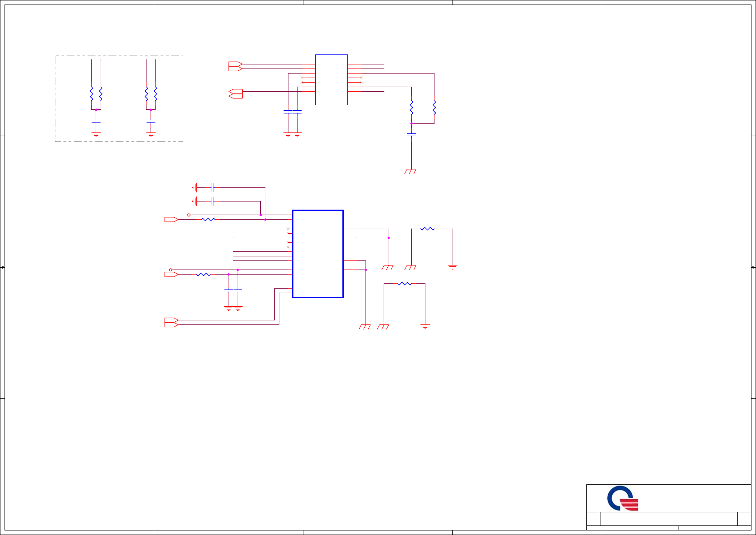Pick the lower horizontal resistor right of large IC
This screenshot has height=535, width=756.
pyautogui.click(x=405, y=284)
